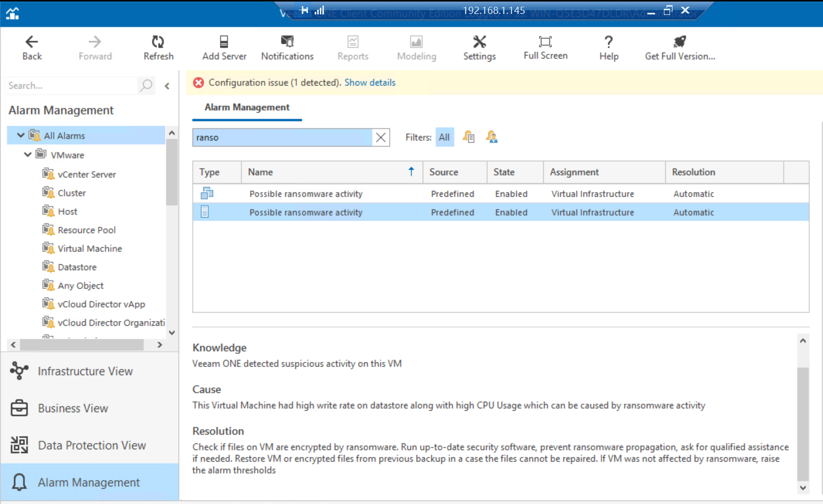Open Settings from toolbar

click(x=479, y=48)
